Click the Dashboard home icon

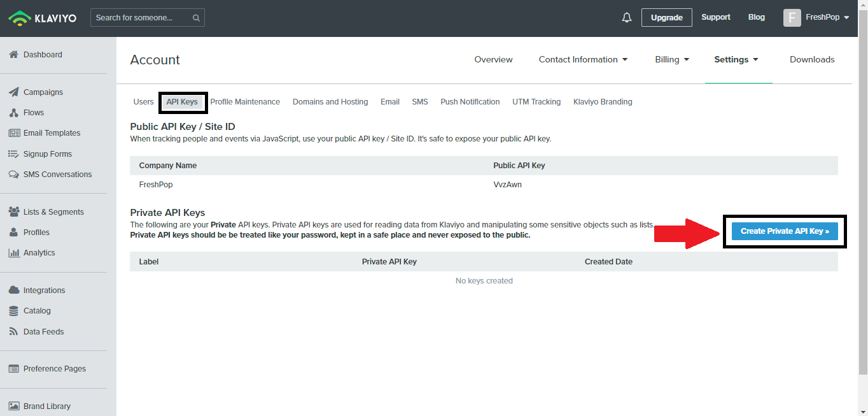coord(13,55)
